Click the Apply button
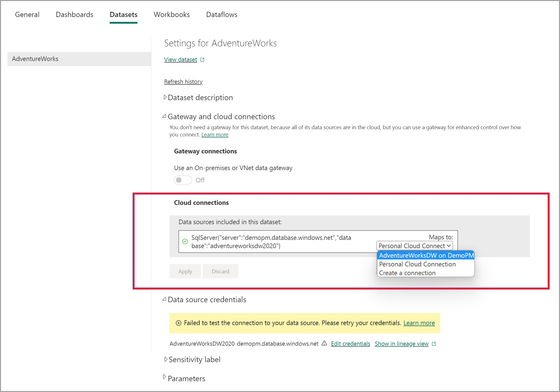 185,271
